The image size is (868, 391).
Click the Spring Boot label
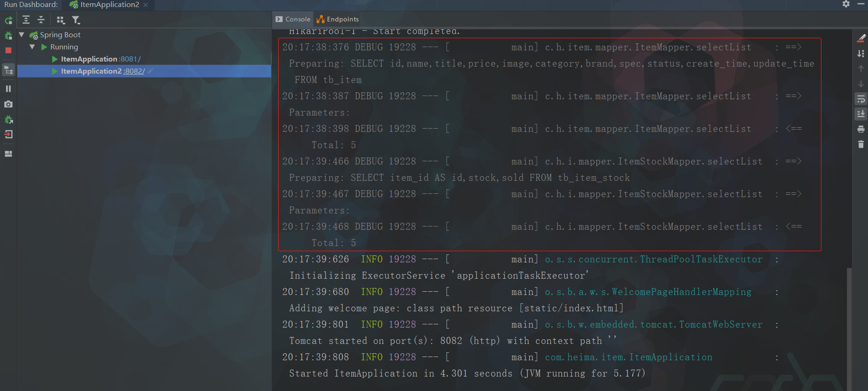pyautogui.click(x=60, y=34)
